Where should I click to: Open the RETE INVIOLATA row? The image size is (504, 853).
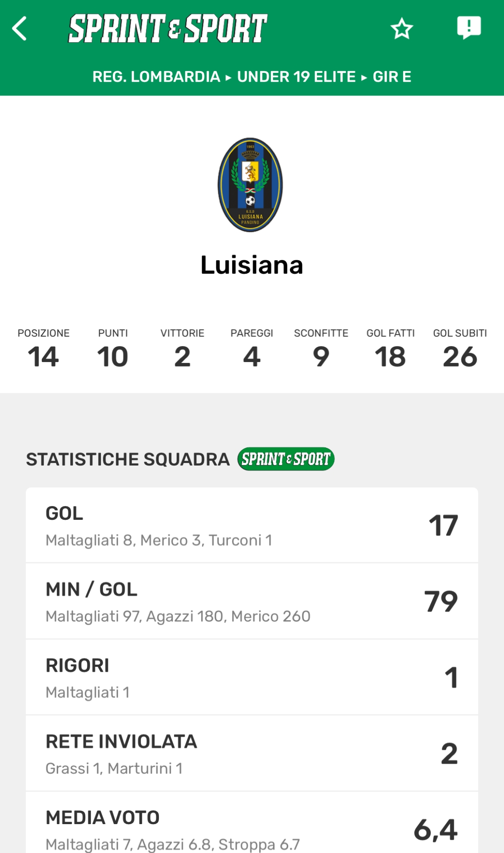tap(252, 753)
